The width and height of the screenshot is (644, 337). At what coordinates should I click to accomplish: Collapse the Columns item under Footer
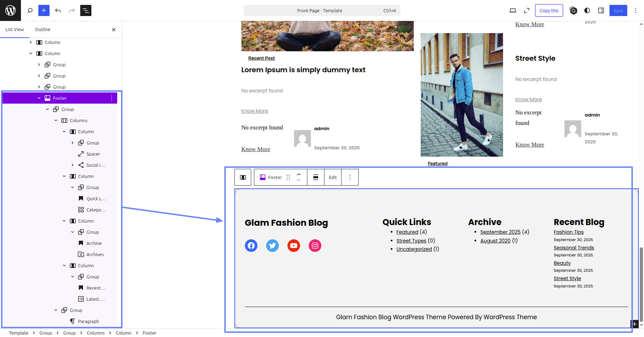pyautogui.click(x=56, y=120)
